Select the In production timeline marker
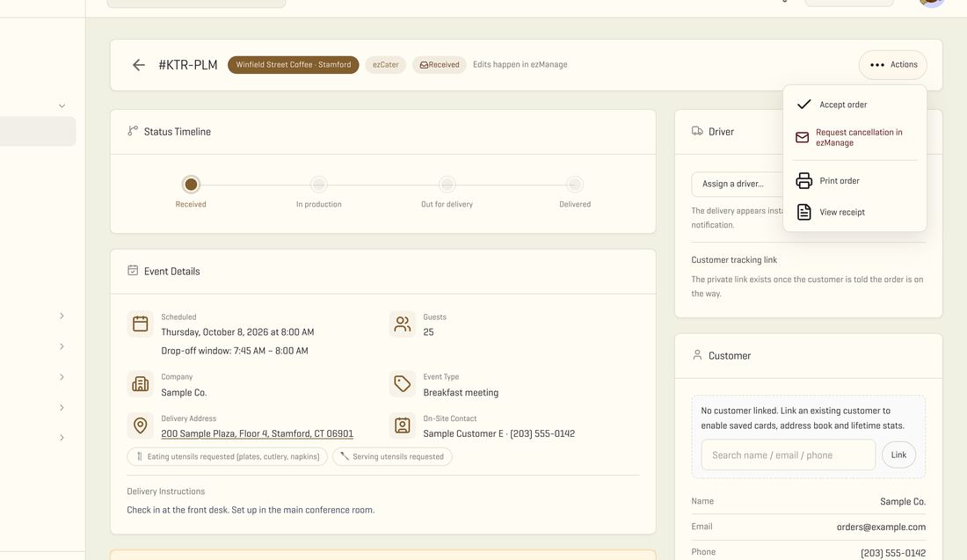 coord(319,185)
